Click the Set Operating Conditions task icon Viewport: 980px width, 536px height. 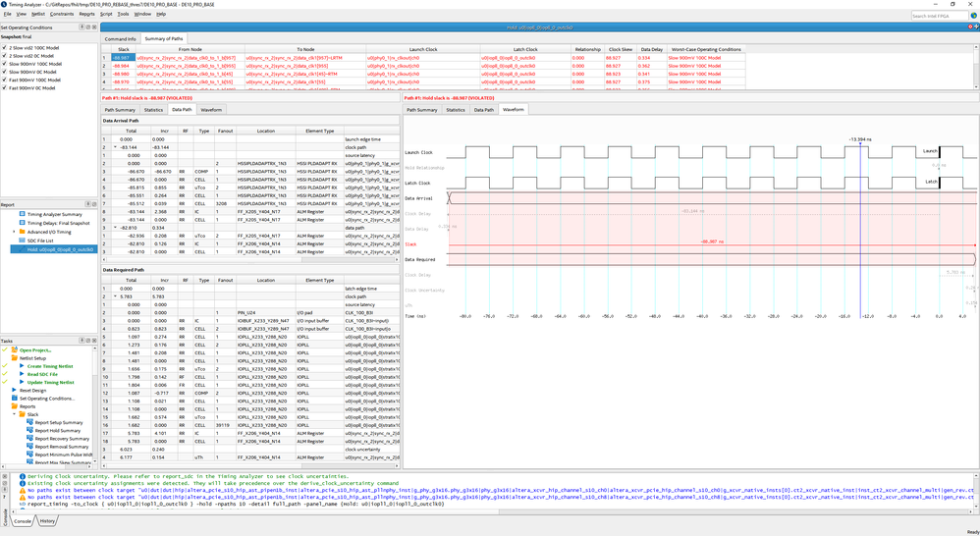pyautogui.click(x=16, y=399)
